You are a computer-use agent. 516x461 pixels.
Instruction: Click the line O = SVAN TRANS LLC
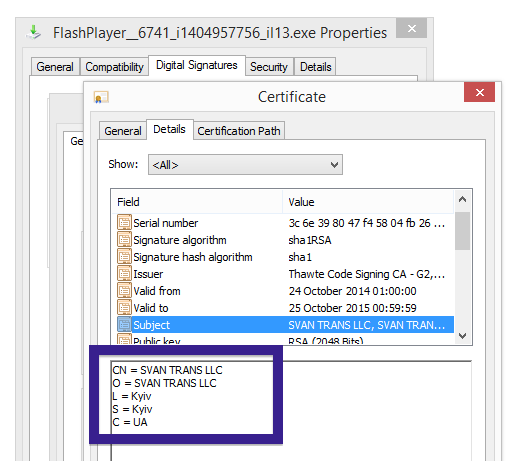164,383
